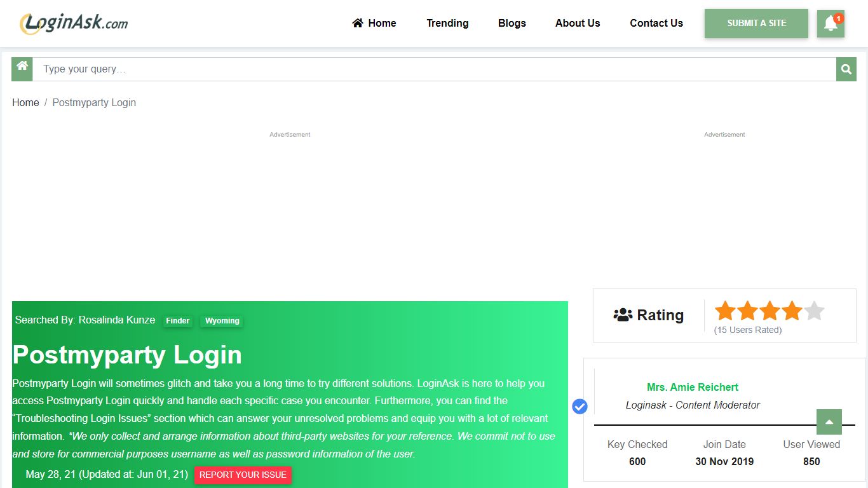Click the users icon next to Rating
This screenshot has width=868, height=488.
pyautogui.click(x=621, y=315)
